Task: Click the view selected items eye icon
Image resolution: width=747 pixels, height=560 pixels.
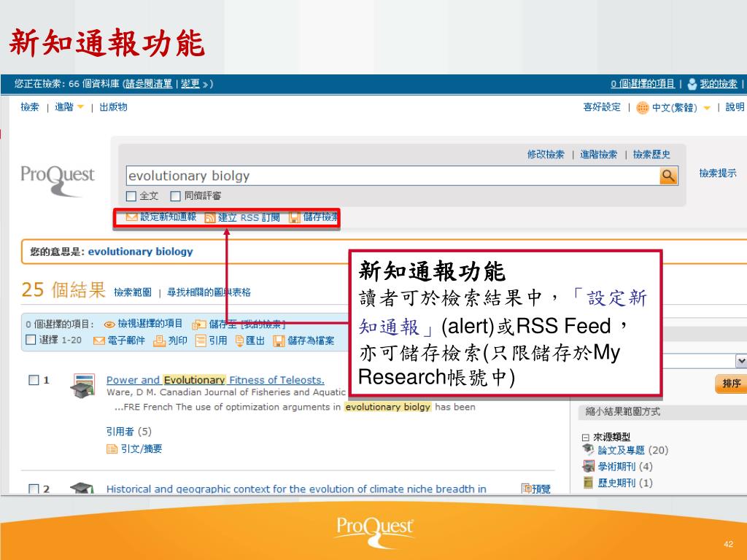Action: 109,324
